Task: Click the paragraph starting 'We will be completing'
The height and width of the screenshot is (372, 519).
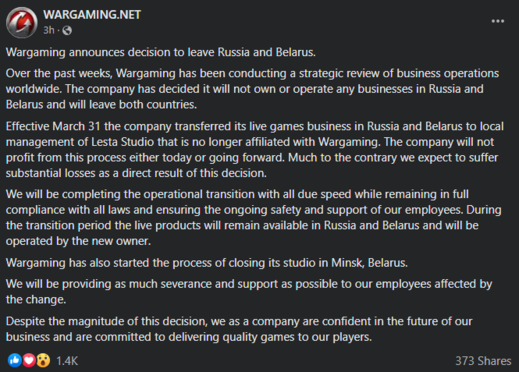Action: click(x=254, y=218)
